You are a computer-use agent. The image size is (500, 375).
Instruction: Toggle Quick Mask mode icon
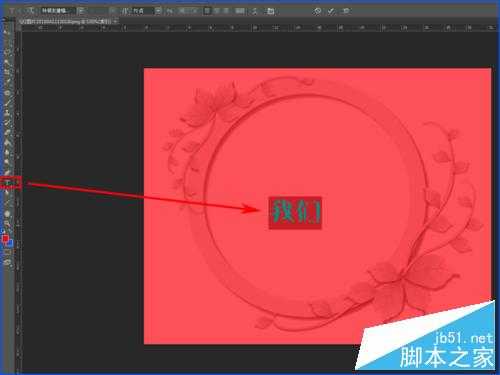[x=7, y=252]
